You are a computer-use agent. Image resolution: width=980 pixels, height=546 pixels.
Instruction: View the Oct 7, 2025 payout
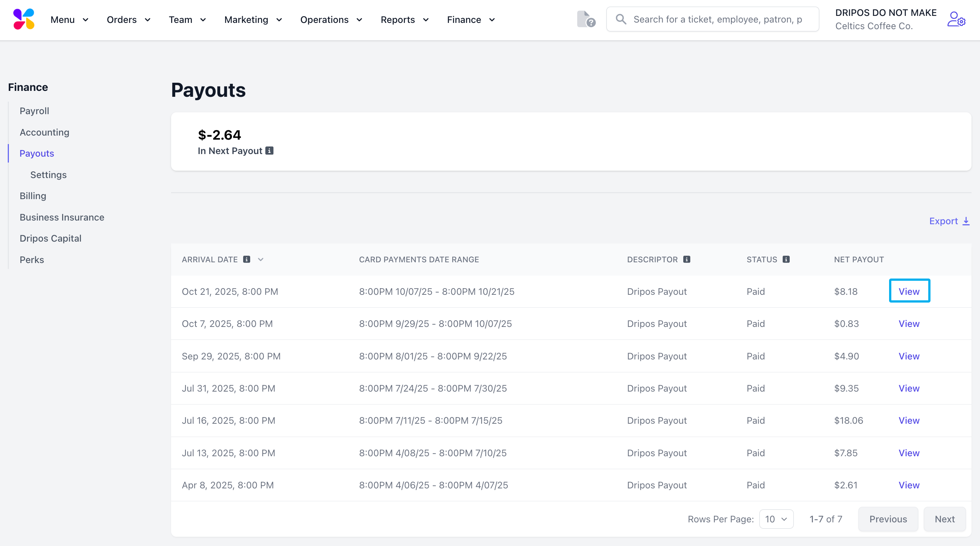click(908, 324)
